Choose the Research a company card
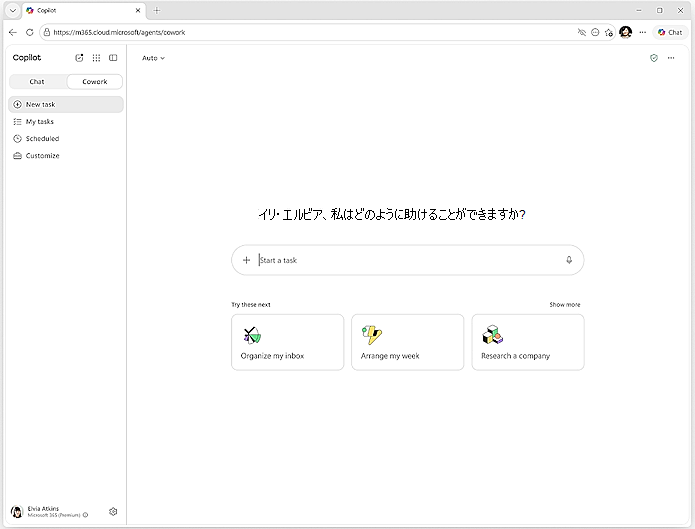This screenshot has height=529, width=695. (528, 342)
